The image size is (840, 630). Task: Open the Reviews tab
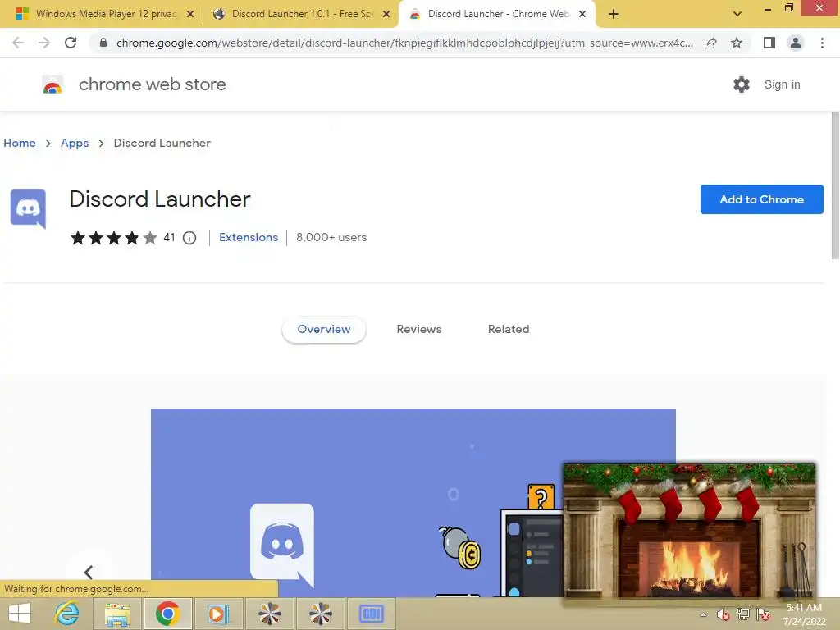tap(419, 330)
